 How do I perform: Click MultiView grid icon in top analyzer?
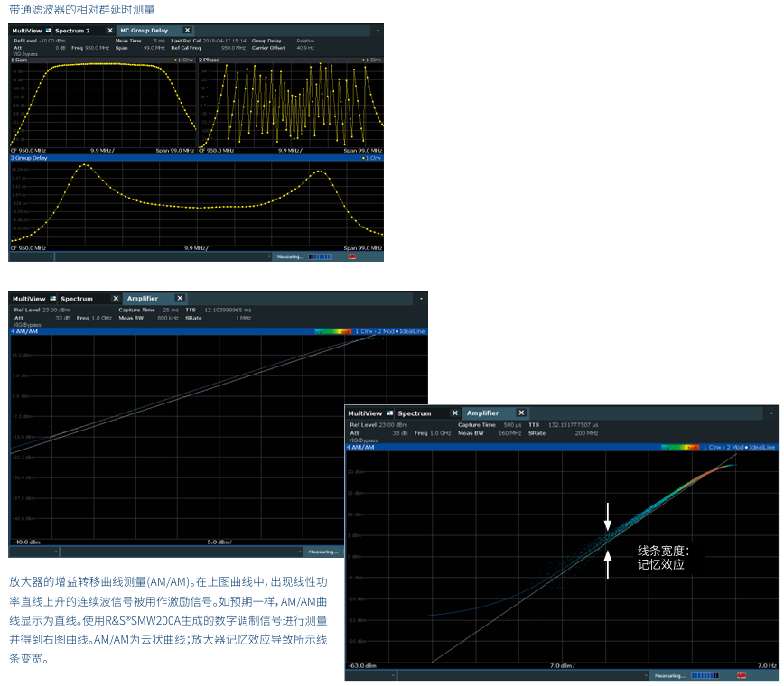(49, 30)
